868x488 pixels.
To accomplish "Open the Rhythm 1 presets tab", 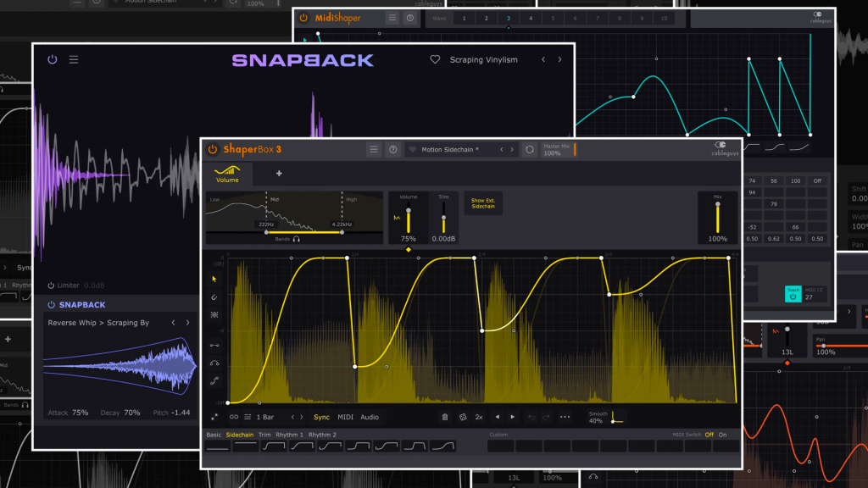I will pyautogui.click(x=290, y=435).
